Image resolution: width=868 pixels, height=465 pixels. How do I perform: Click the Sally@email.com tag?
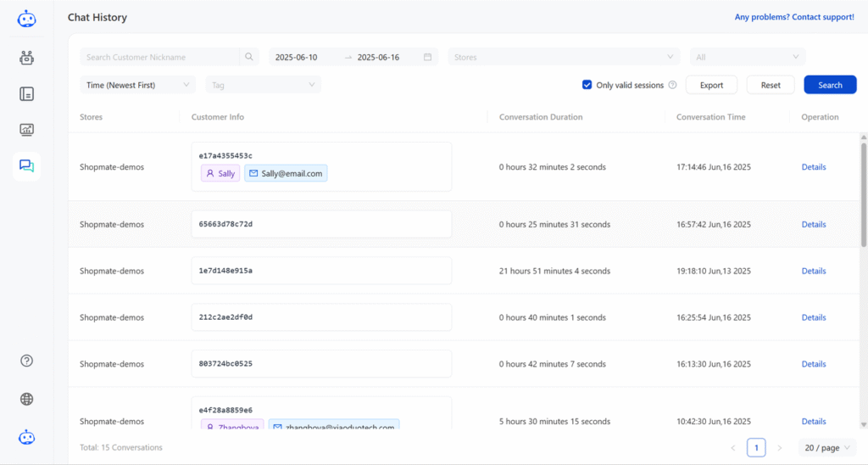point(286,173)
